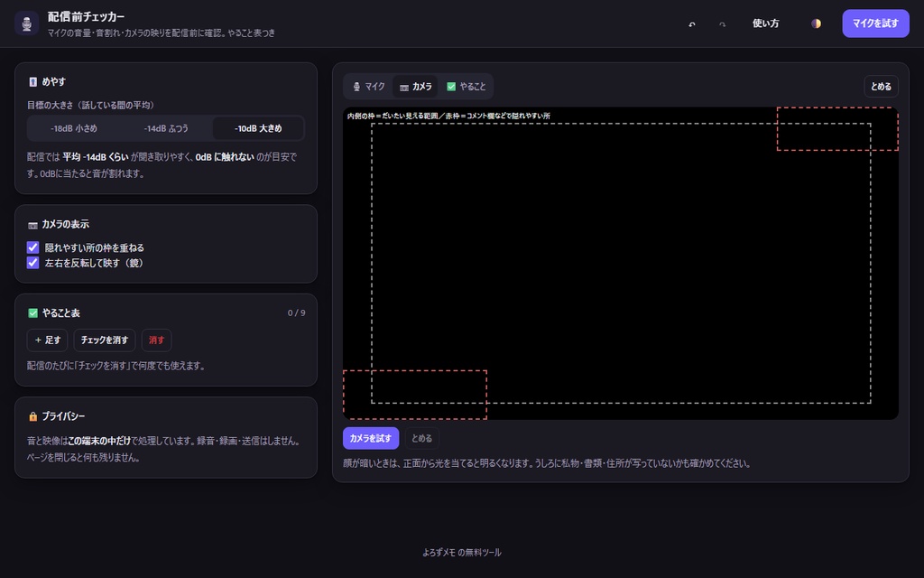Click the microphone app logo icon
Image resolution: width=924 pixels, height=578 pixels.
[26, 23]
